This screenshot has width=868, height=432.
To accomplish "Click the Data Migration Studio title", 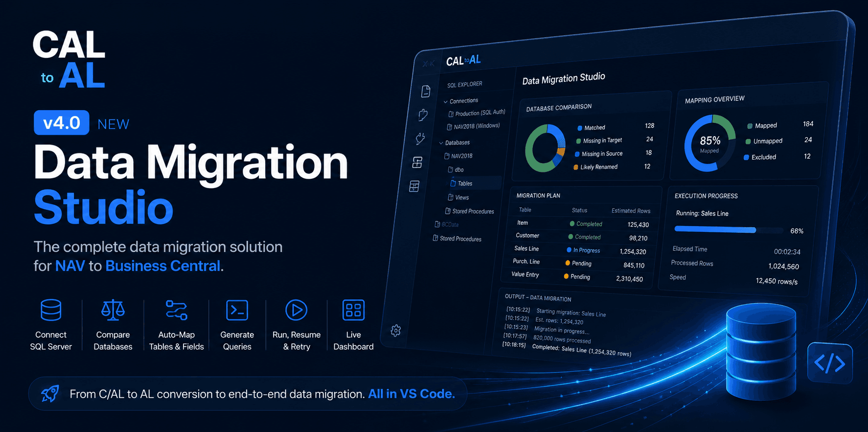I will click(564, 78).
